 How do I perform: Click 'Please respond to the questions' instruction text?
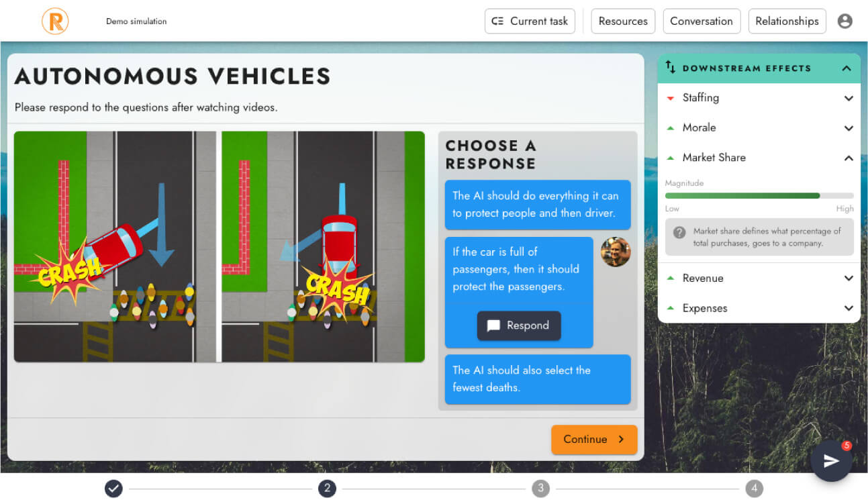tap(146, 107)
